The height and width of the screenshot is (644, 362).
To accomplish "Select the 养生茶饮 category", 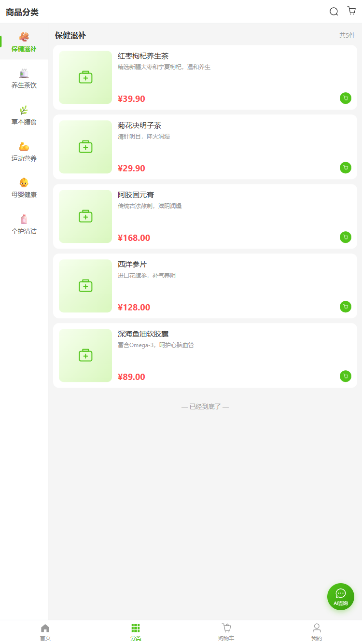I will (24, 78).
